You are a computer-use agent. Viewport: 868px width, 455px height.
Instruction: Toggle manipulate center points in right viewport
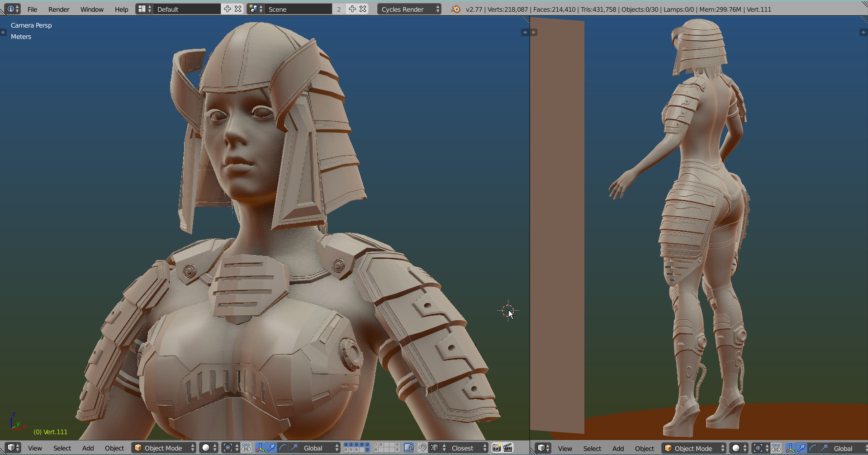(x=776, y=448)
